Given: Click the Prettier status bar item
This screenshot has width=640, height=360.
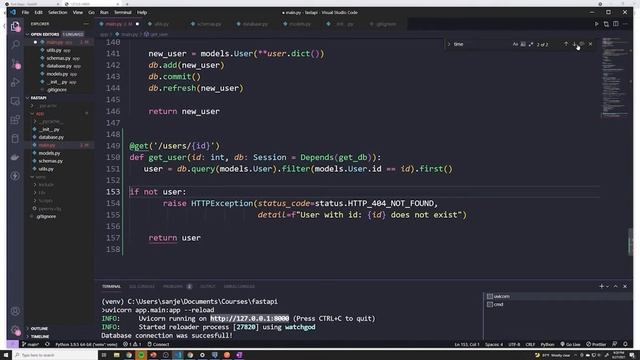Looking at the screenshot, I should (x=596, y=344).
